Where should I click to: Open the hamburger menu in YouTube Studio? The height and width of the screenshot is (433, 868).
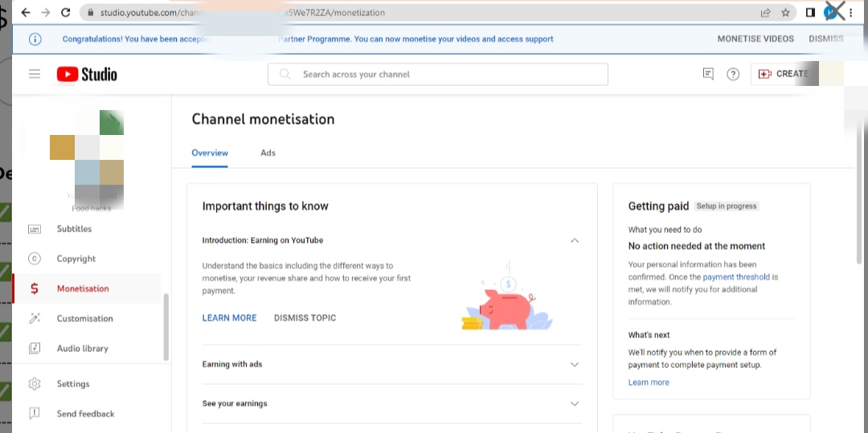coord(35,74)
